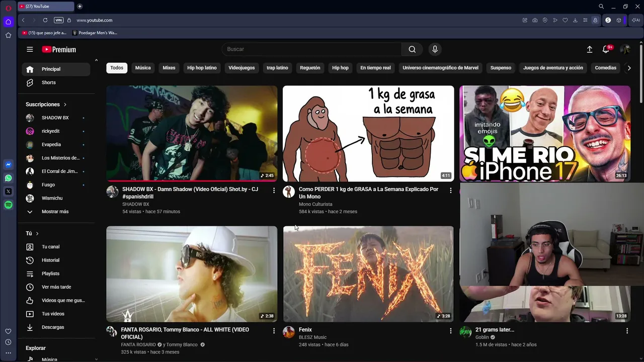This screenshot has width=644, height=362.
Task: Go to Principal in the sidebar
Action: [x=56, y=69]
